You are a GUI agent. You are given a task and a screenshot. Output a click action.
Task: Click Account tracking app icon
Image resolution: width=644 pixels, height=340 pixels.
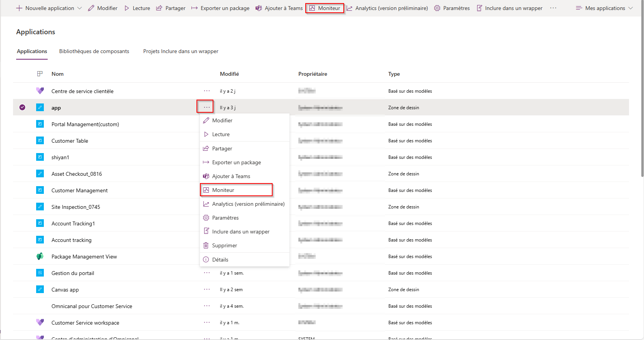pos(40,240)
